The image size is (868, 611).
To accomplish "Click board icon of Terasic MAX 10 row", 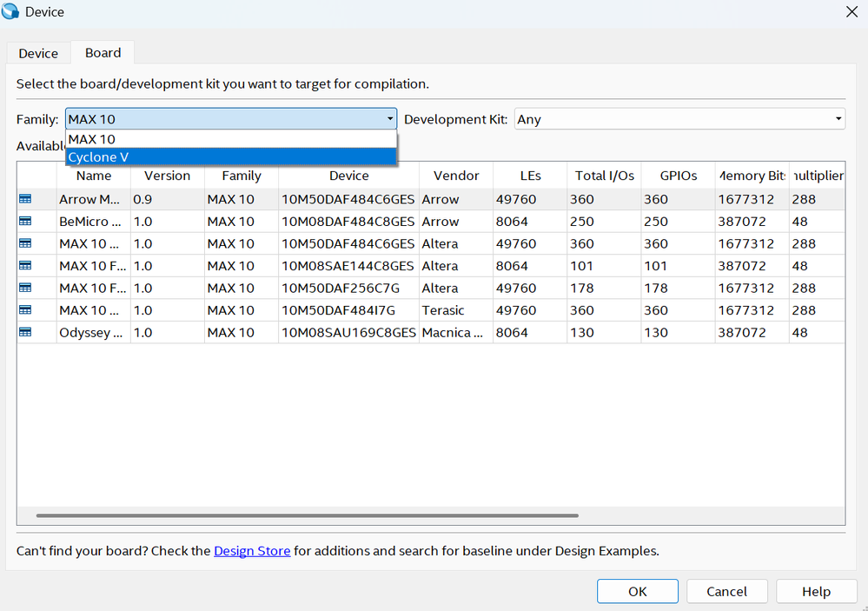I will (x=25, y=310).
